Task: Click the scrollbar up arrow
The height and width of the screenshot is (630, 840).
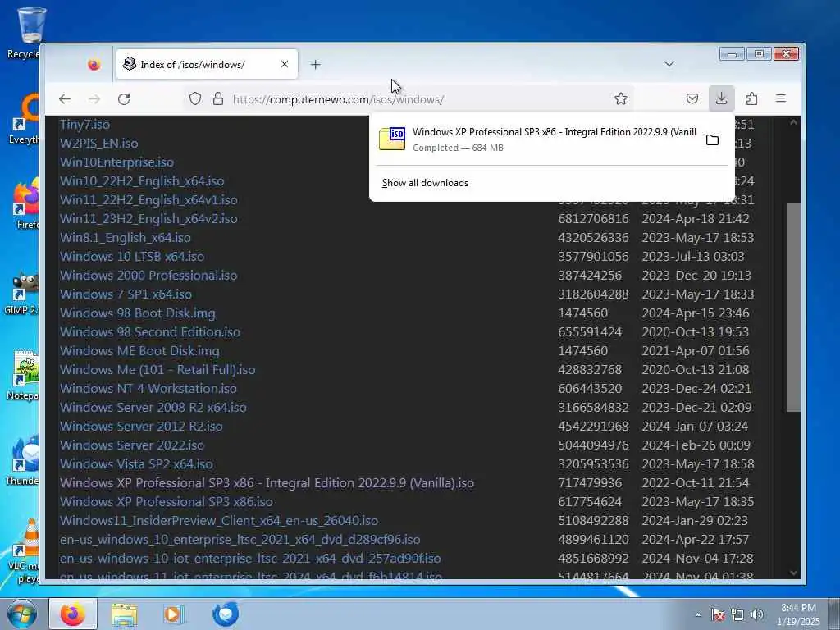Action: (x=793, y=123)
